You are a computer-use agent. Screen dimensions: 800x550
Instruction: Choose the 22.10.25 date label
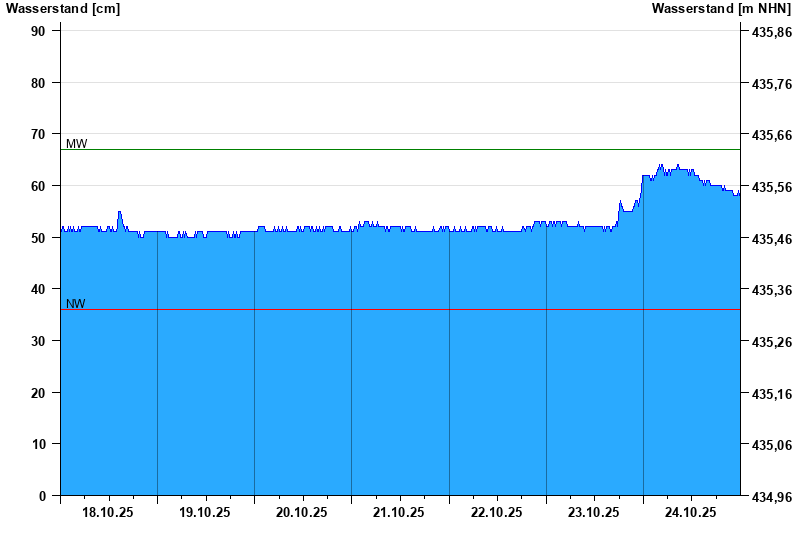click(497, 512)
